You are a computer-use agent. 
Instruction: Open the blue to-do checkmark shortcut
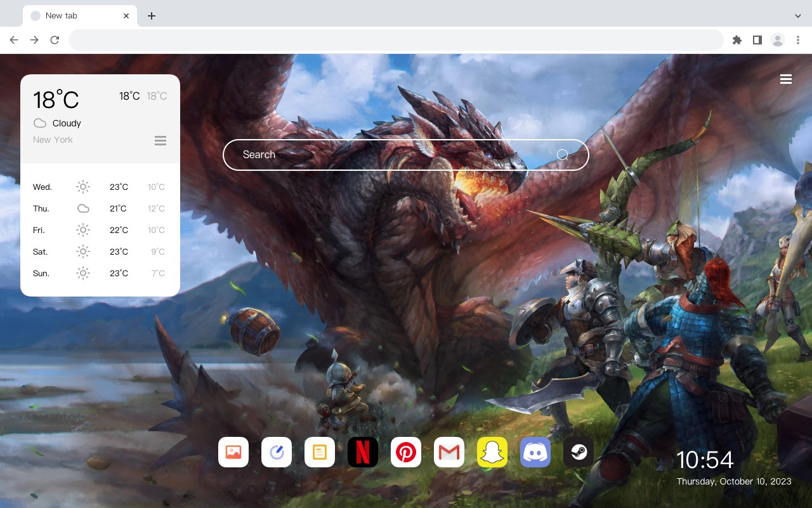277,452
